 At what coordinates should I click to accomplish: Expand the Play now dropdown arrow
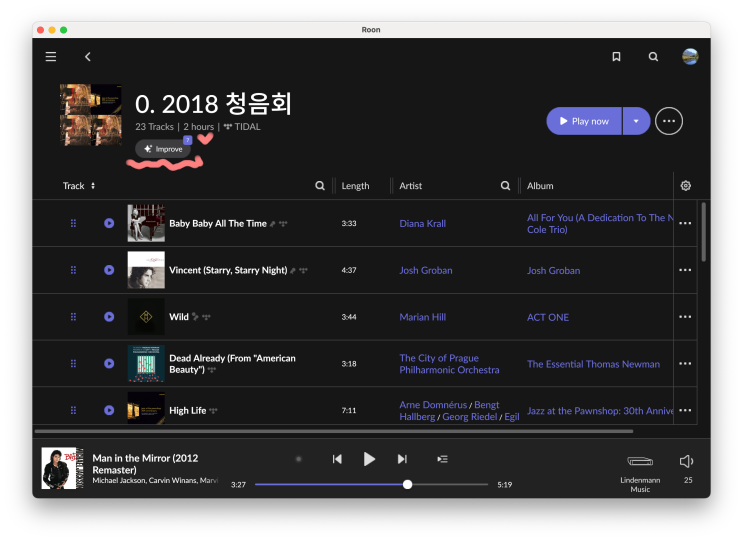click(636, 121)
